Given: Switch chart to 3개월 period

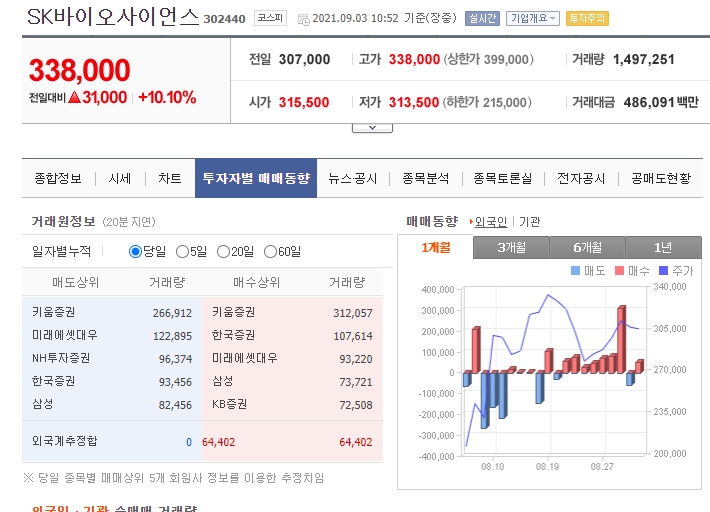Looking at the screenshot, I should 511,247.
